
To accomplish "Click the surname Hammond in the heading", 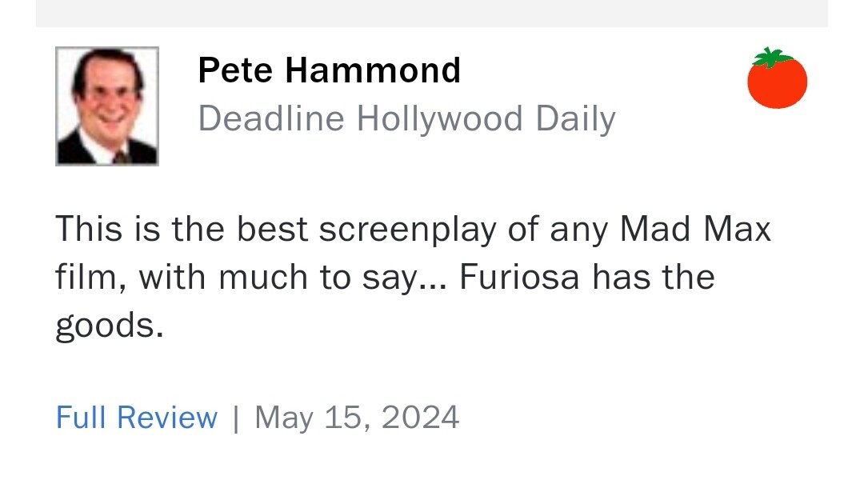I will 373,70.
